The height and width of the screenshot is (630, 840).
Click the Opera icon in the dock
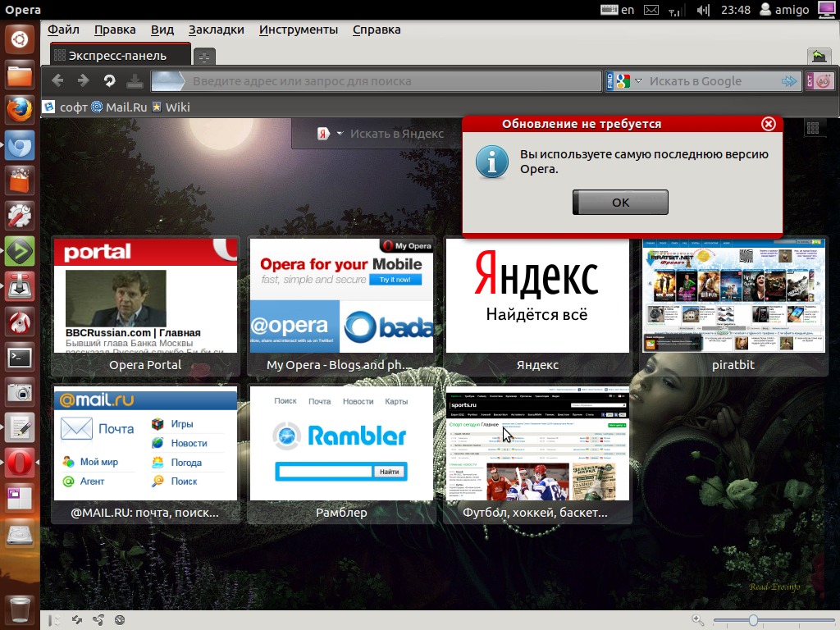(20, 463)
